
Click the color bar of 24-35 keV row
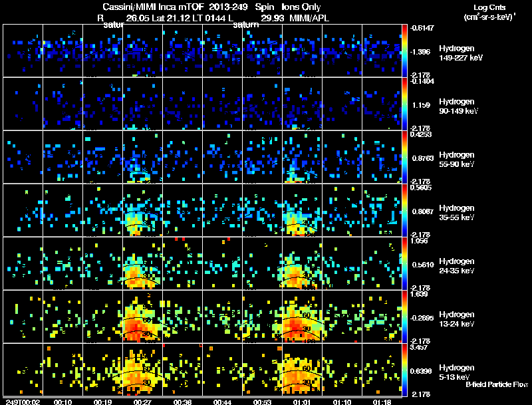coord(404,263)
